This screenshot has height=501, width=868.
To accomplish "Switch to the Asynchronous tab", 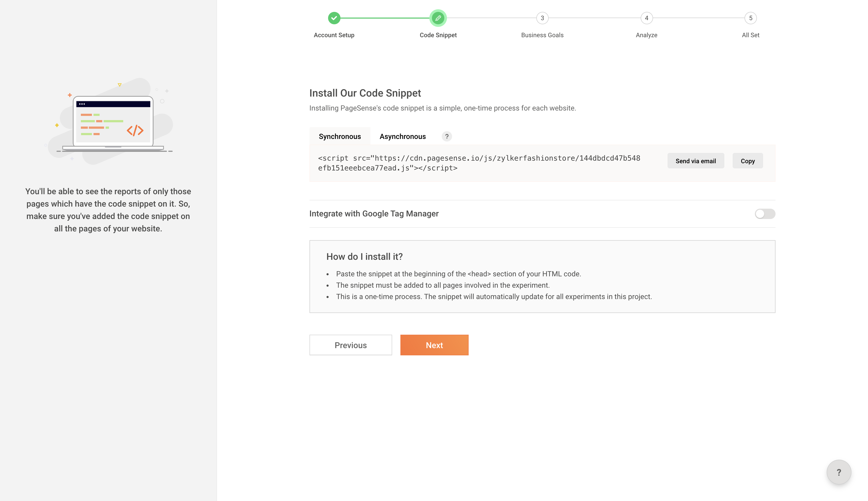I will point(403,136).
